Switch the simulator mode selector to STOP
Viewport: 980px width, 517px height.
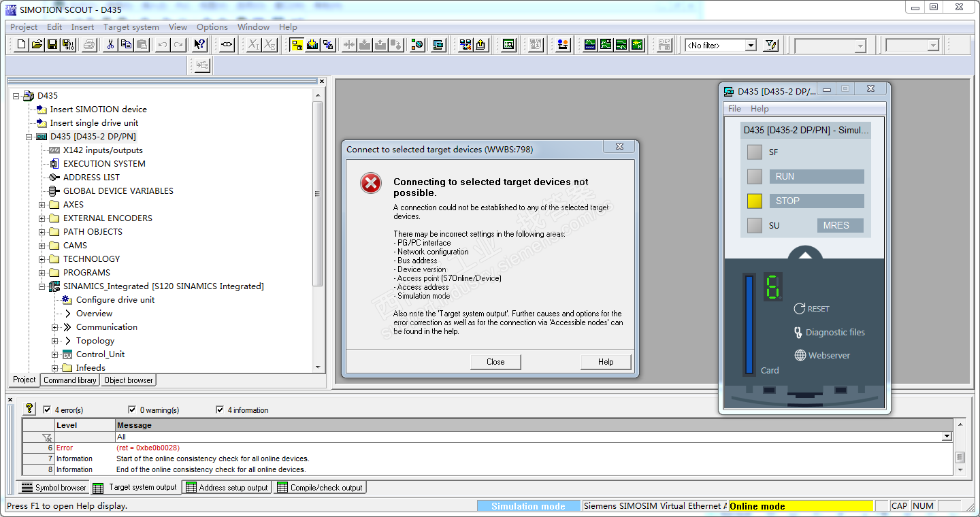click(x=817, y=201)
